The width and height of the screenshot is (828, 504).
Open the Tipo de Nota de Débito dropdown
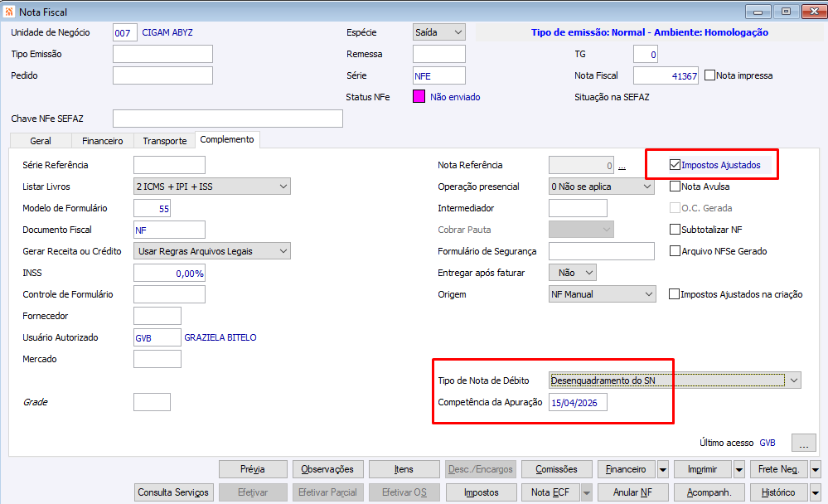tap(675, 380)
